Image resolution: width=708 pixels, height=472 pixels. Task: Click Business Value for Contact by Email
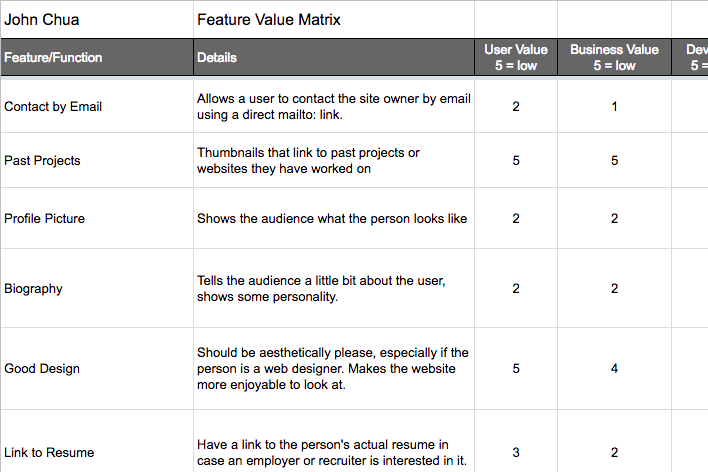(614, 107)
